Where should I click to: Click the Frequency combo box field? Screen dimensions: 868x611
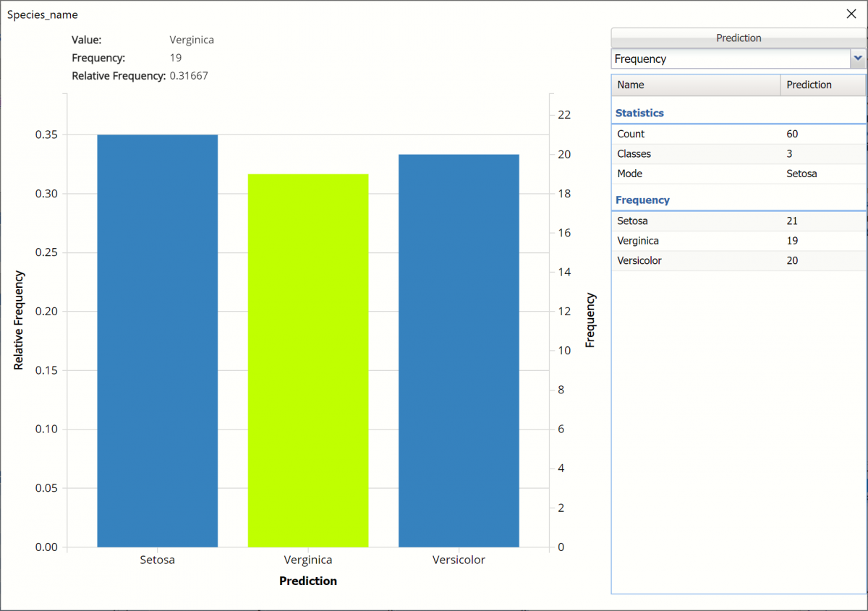click(x=730, y=59)
